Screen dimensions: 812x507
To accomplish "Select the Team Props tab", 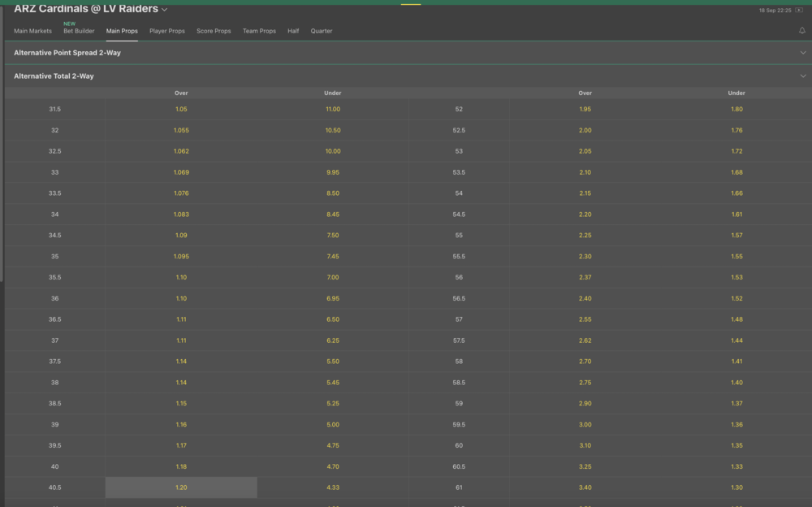I will click(259, 31).
